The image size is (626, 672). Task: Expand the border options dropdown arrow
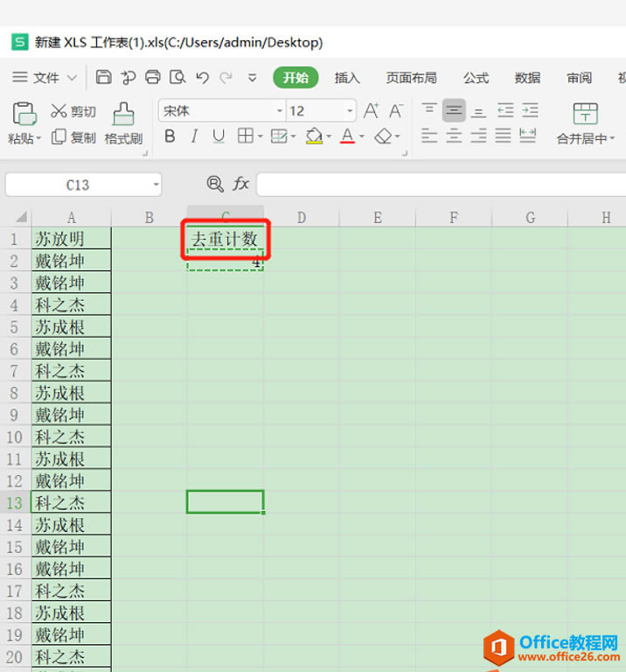pos(260,136)
